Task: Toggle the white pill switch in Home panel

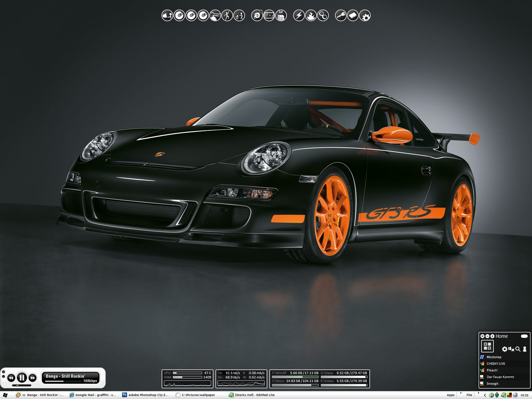Action: coord(524,336)
